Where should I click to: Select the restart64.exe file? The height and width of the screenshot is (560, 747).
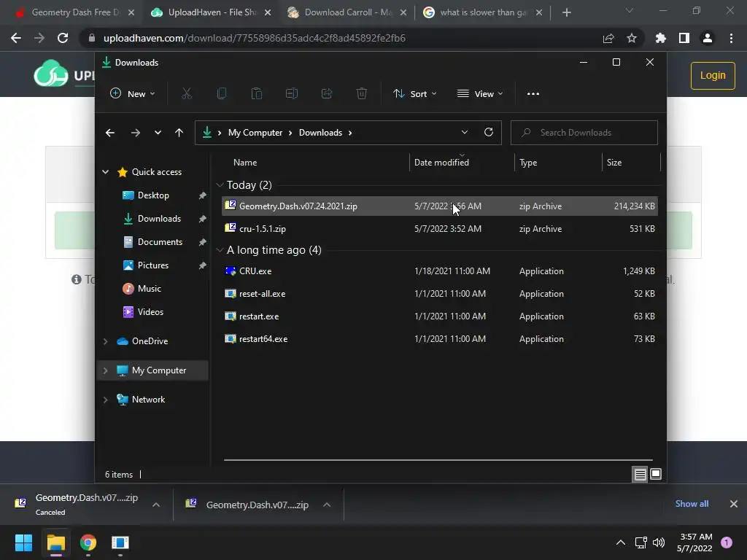click(x=440, y=339)
